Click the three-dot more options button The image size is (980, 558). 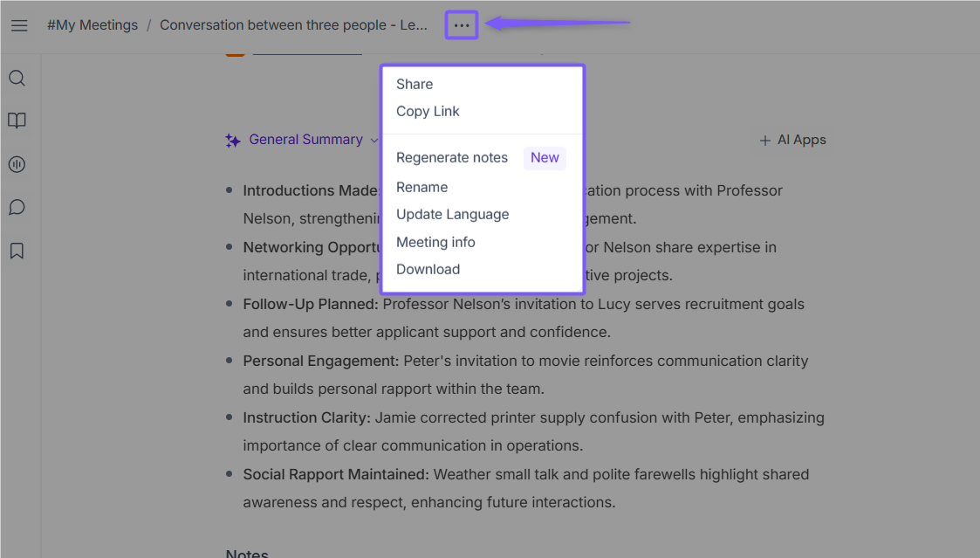(462, 25)
